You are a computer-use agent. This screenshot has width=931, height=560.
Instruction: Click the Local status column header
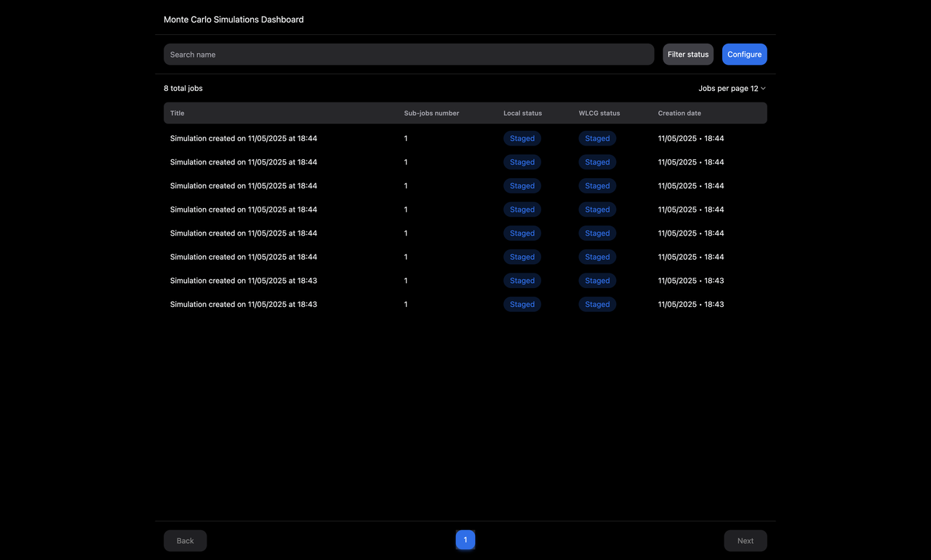522,113
